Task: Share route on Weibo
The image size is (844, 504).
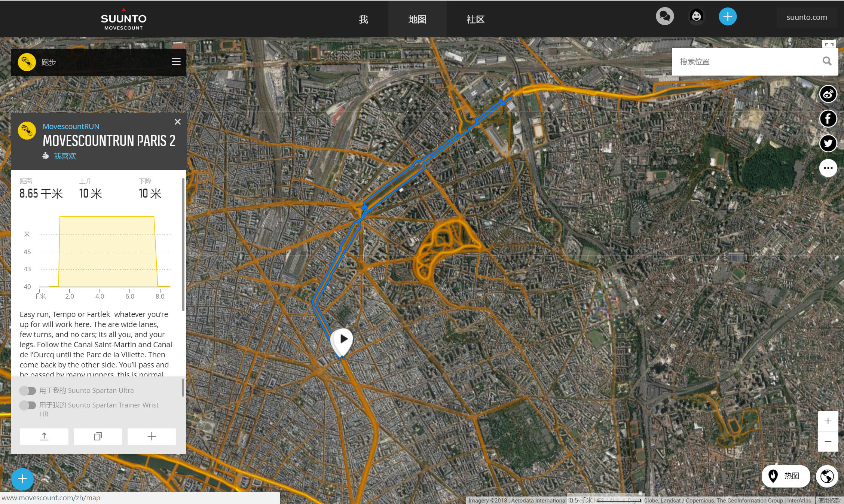Action: 828,94
